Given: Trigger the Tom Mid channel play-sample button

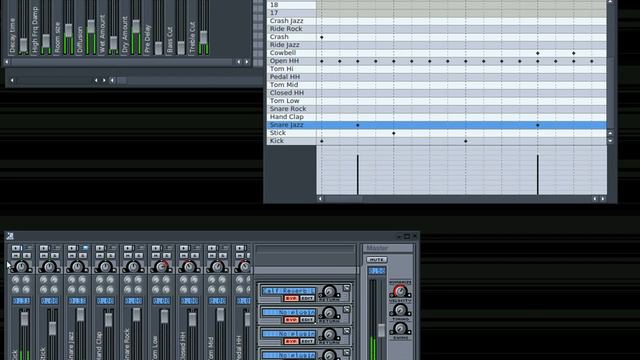Looking at the screenshot, I should pyautogui.click(x=212, y=248).
